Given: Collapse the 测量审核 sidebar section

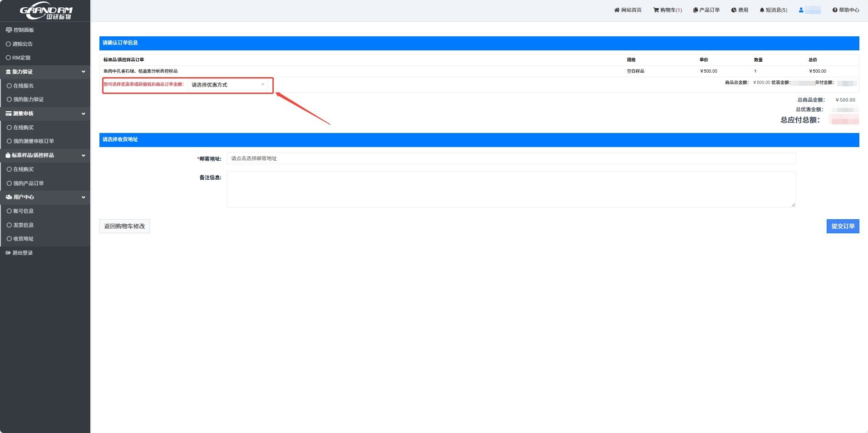Looking at the screenshot, I should [x=83, y=113].
